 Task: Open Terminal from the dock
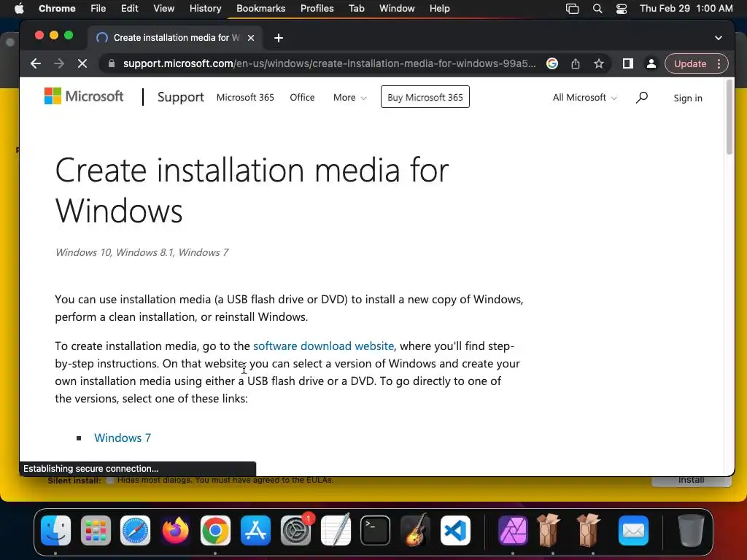tap(376, 530)
